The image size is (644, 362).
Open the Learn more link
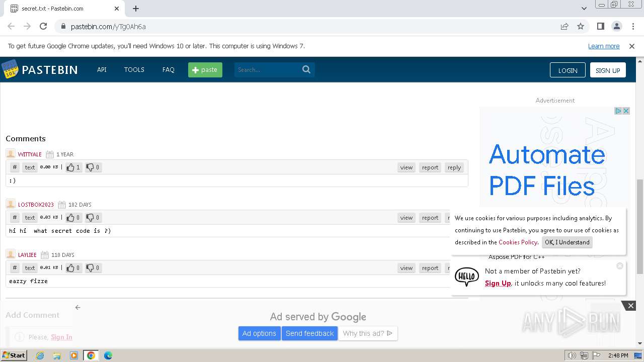604,46
